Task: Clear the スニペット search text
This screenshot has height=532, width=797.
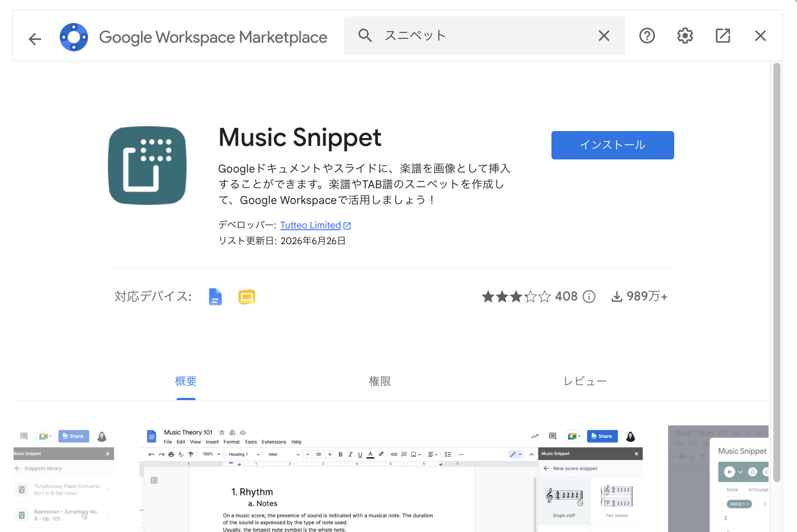Action: coord(604,36)
